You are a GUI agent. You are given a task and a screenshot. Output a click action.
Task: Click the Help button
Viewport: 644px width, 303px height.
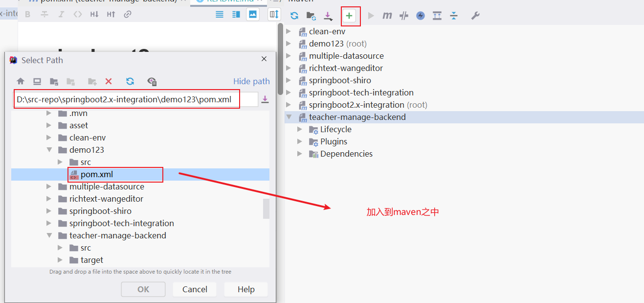[x=246, y=289]
